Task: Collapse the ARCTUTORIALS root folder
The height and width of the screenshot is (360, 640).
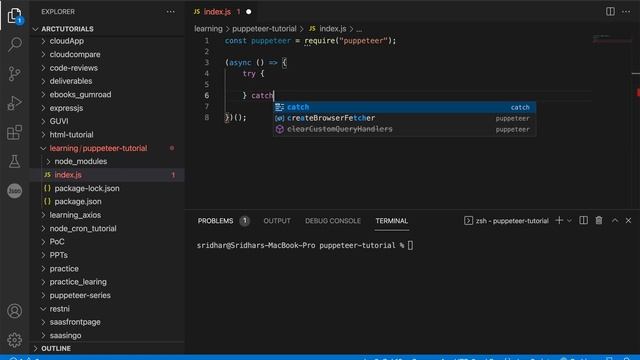Action: pos(67,29)
